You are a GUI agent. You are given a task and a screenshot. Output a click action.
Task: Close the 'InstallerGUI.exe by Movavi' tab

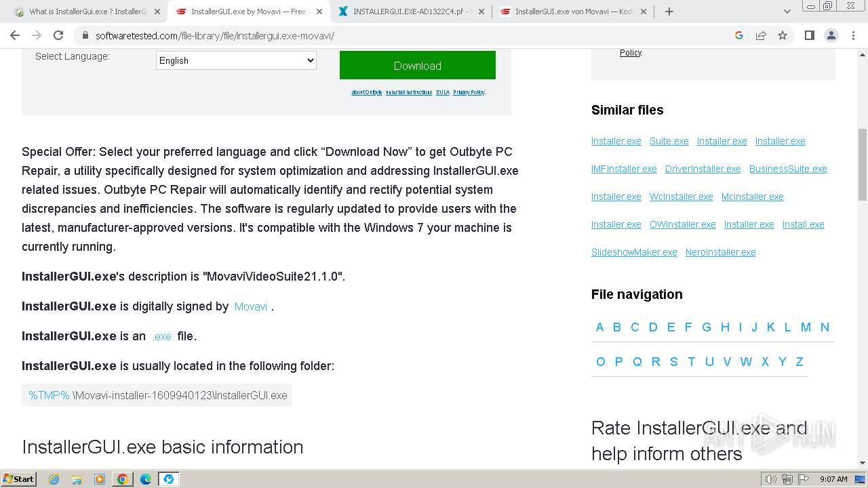[x=319, y=12]
